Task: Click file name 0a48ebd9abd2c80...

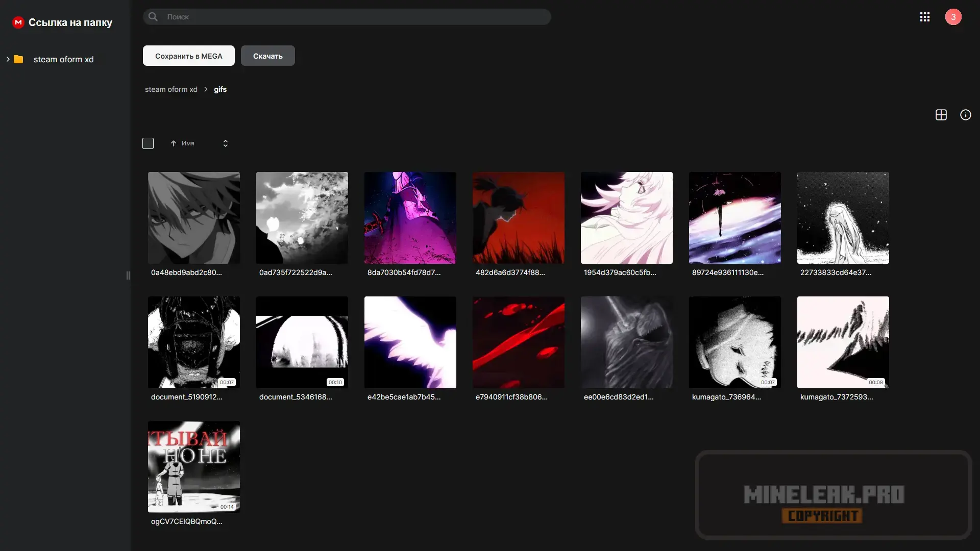Action: (x=186, y=272)
